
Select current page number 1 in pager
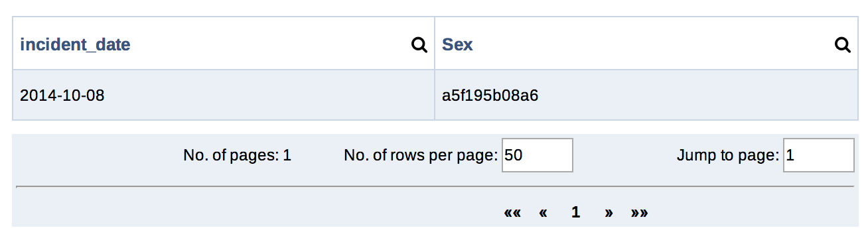(575, 212)
